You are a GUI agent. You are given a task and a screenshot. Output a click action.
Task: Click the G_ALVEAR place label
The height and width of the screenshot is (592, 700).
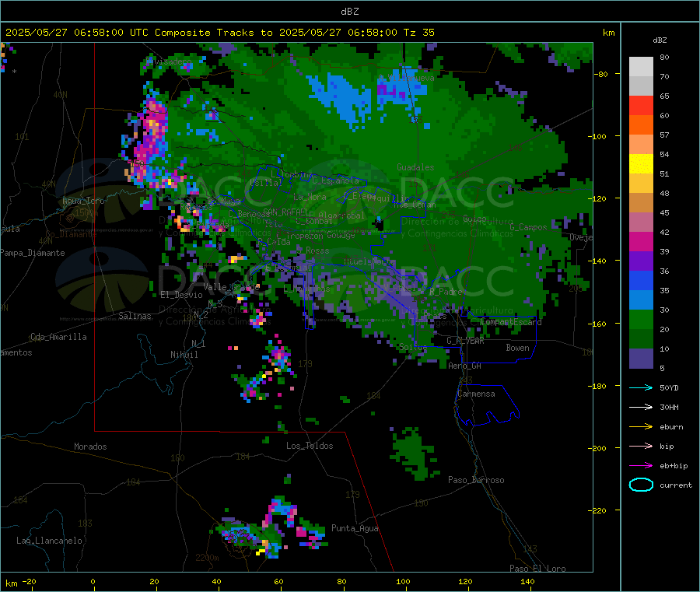point(466,341)
